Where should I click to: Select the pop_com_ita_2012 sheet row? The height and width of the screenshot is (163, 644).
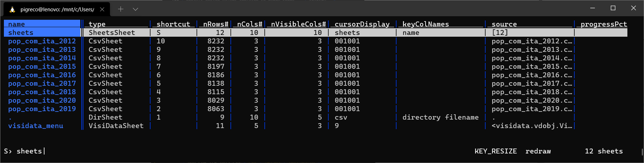[42, 41]
